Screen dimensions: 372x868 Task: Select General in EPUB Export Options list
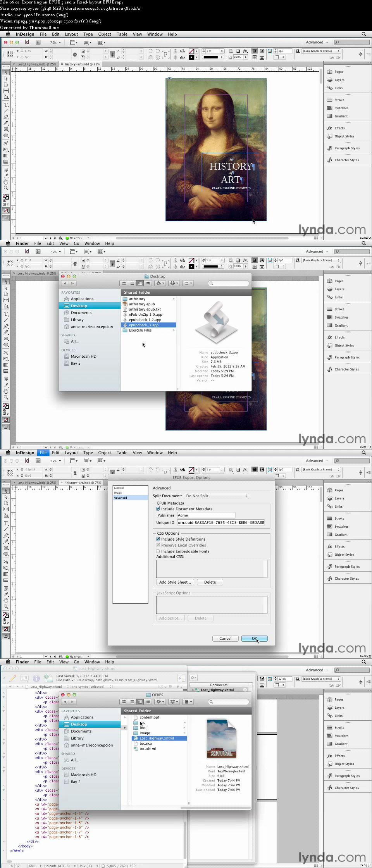click(x=130, y=488)
